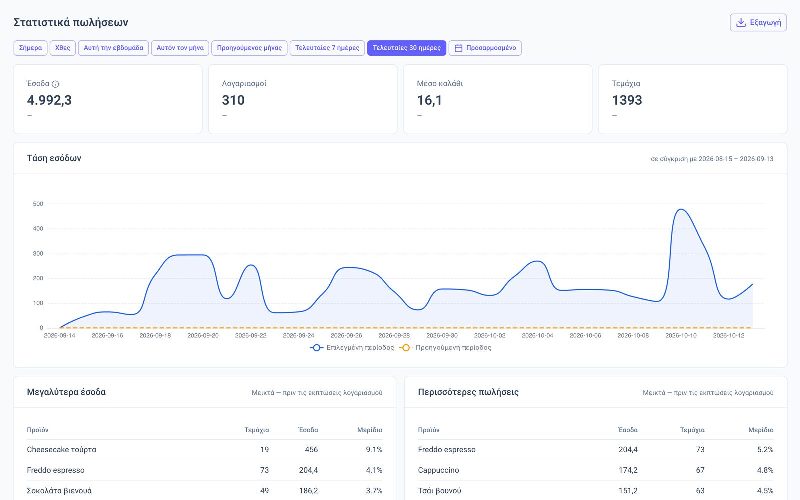Click the Cappuccino row in Περισσότερες πωλήσεις
Viewport: 800px width, 500px height.
point(595,470)
